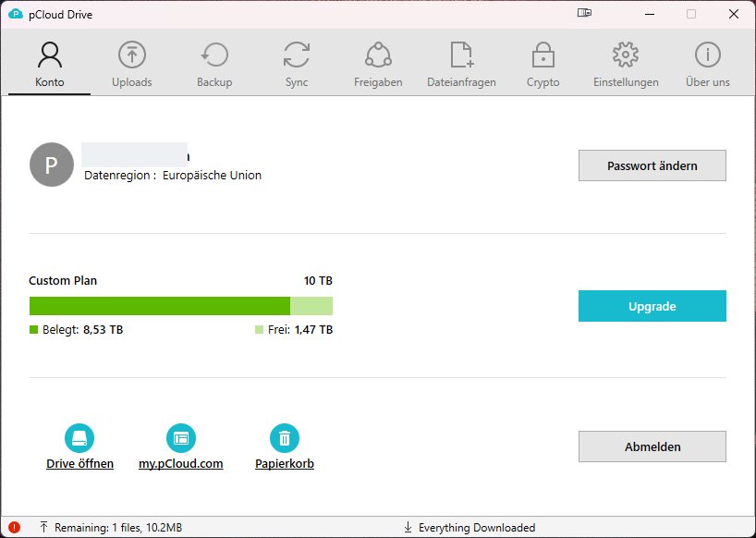The width and height of the screenshot is (756, 538).
Task: Click the Everything Downloaded status text
Action: click(477, 528)
